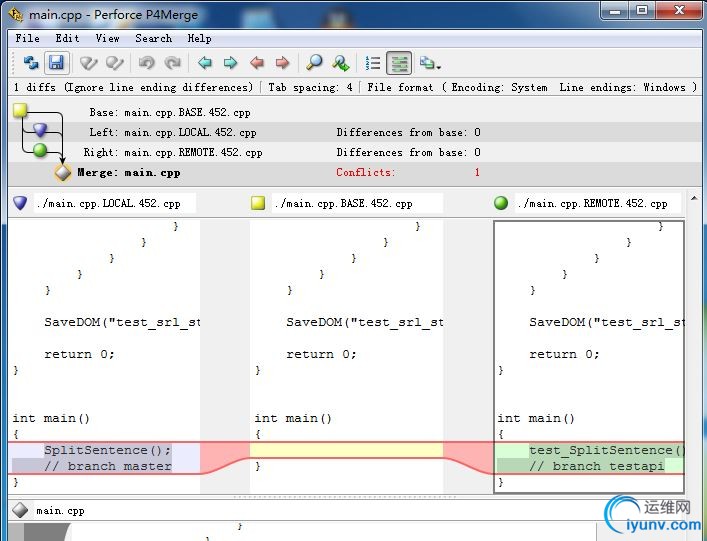This screenshot has width=707, height=541.
Task: Click the red 'Conflicts:' label
Action: click(x=365, y=172)
